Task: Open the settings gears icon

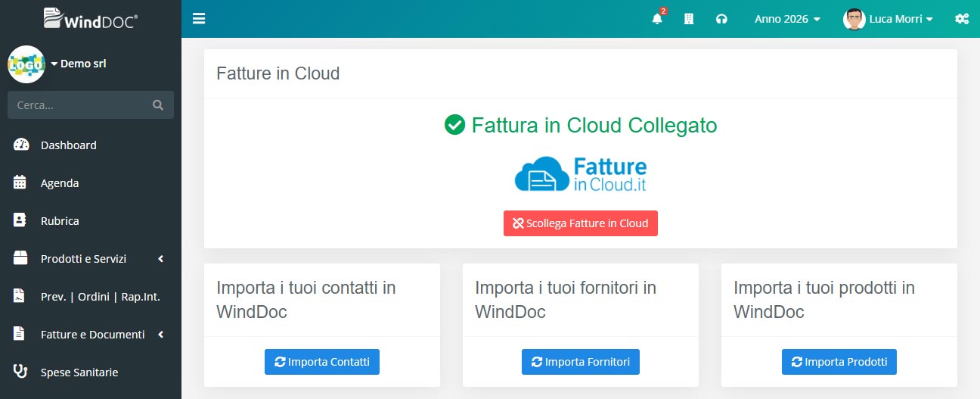Action: coord(962,19)
